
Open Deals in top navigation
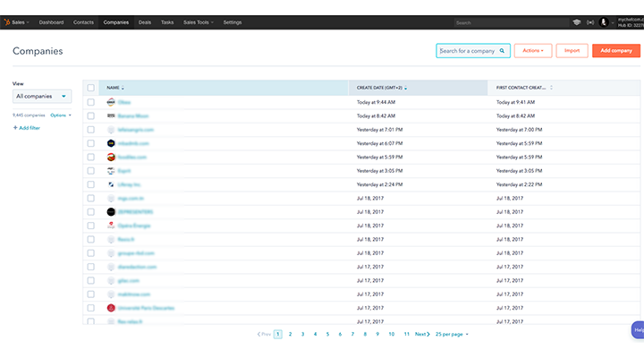145,22
